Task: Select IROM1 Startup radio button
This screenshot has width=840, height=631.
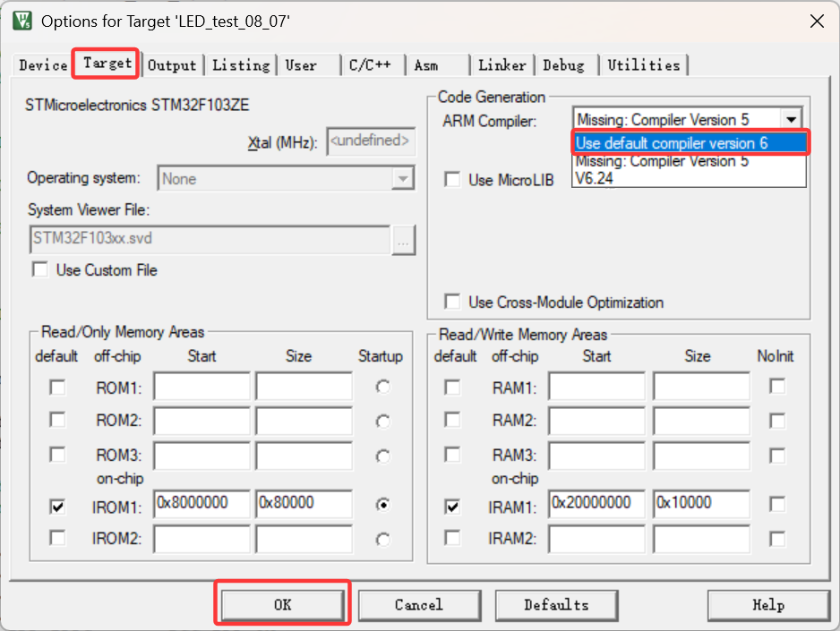Action: tap(382, 505)
